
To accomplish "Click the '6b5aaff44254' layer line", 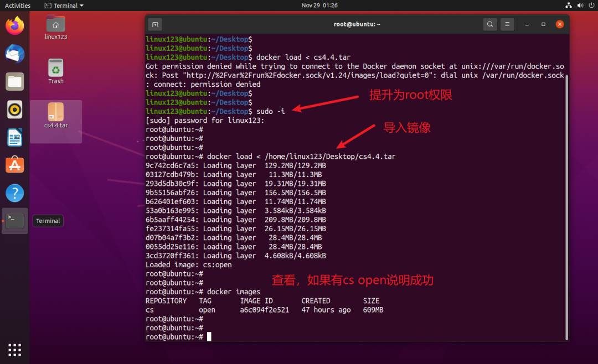I will 236,220.
